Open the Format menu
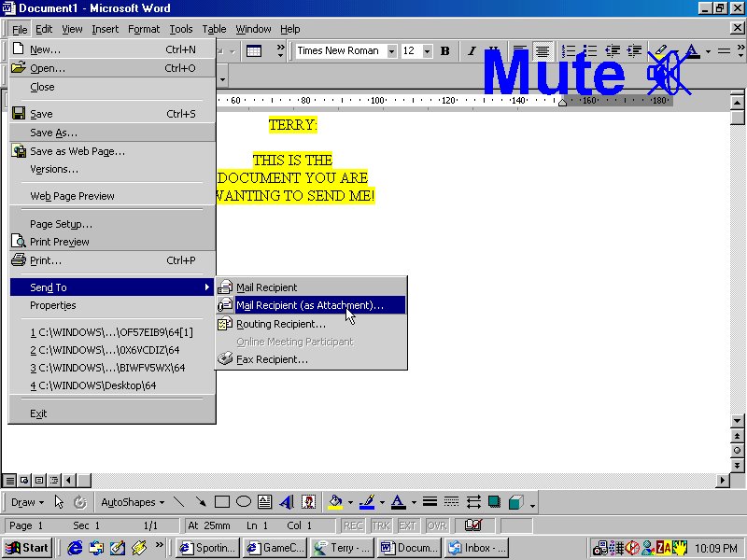Image resolution: width=747 pixels, height=560 pixels. 144,29
